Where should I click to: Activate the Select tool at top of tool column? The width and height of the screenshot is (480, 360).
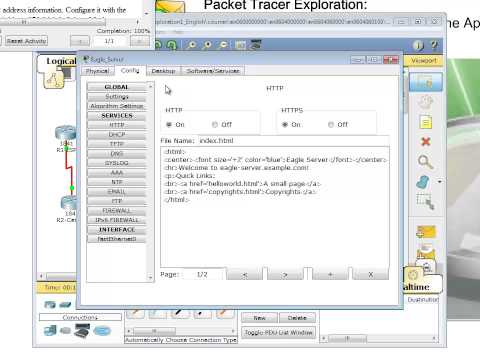click(426, 82)
